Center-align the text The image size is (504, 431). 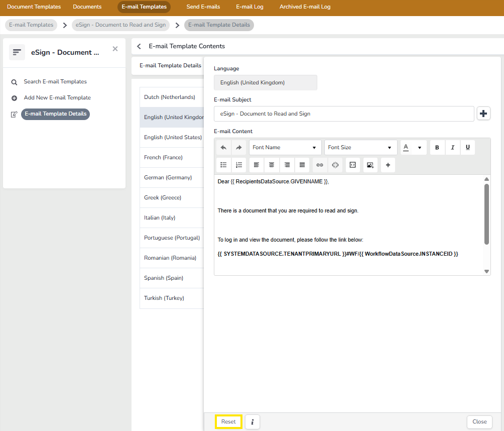pos(272,165)
